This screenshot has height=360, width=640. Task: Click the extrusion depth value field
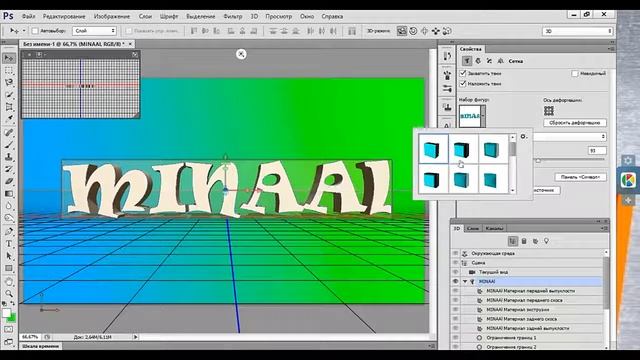coord(597,151)
